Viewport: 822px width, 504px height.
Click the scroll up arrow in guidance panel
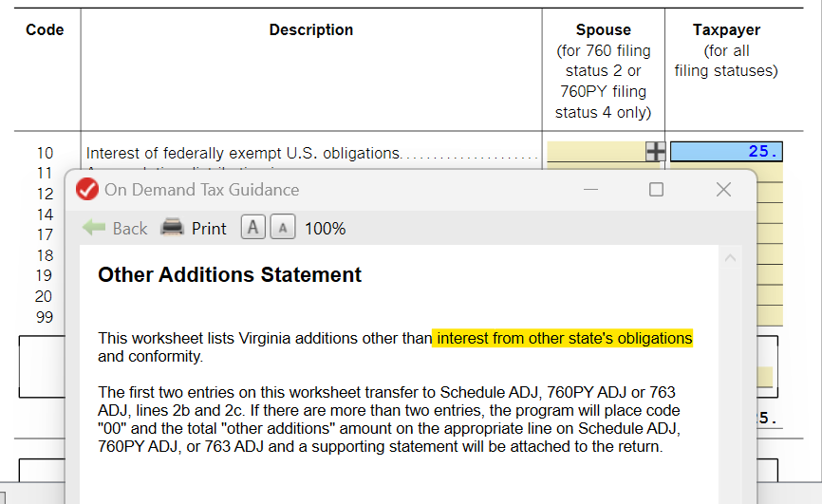click(x=730, y=257)
